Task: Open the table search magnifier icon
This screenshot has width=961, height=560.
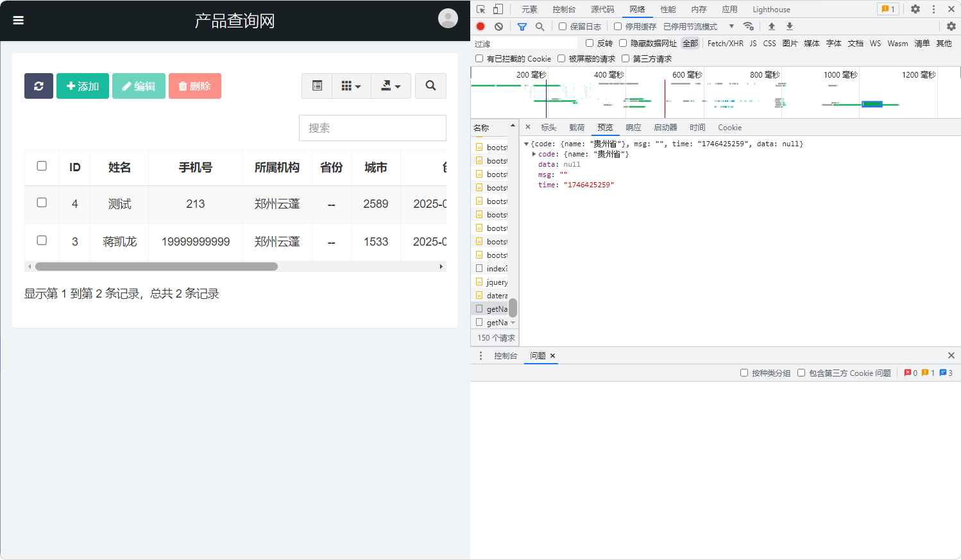Action: 430,85
